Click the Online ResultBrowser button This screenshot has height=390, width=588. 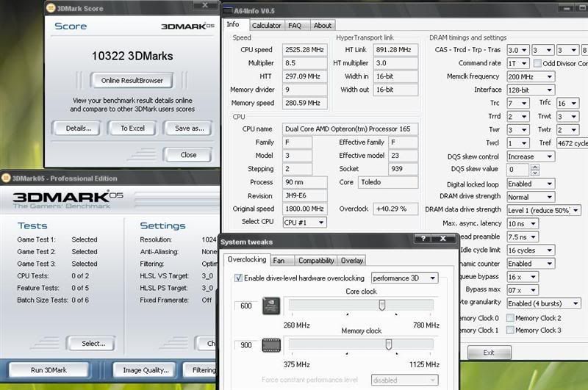tap(132, 80)
